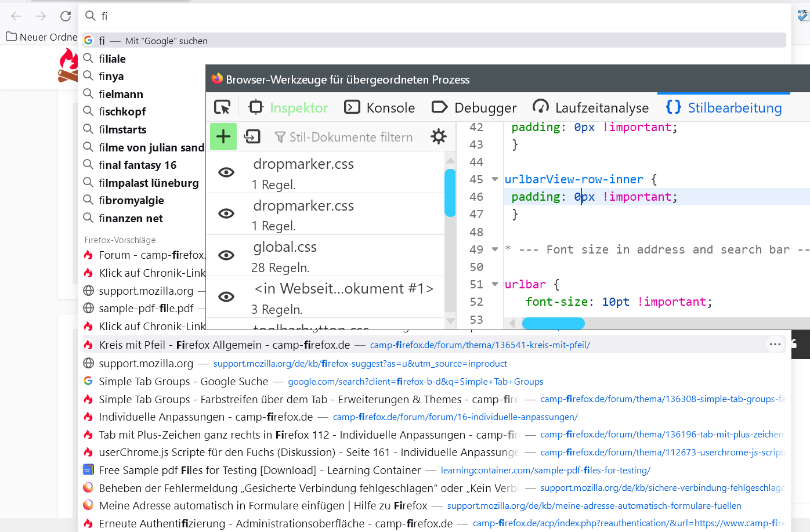The height and width of the screenshot is (532, 810).
Task: Click the browser forward arrow
Action: point(41,16)
